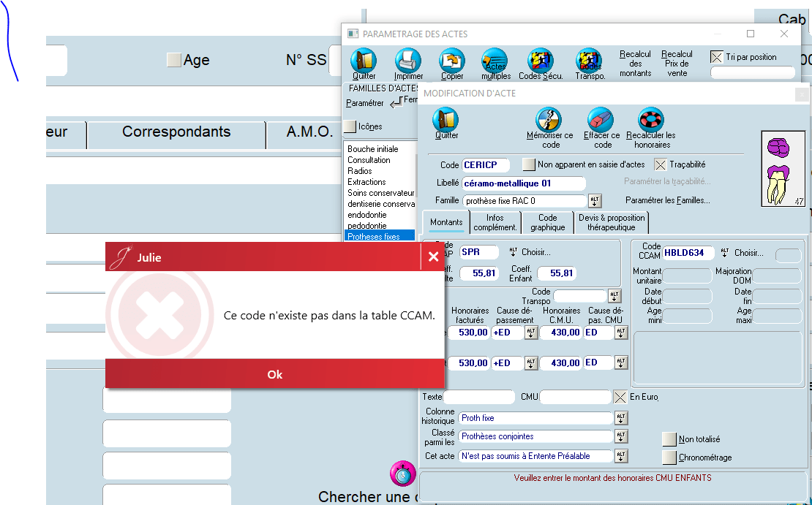
Task: Click Mémoriser ce code icon
Action: click(549, 120)
